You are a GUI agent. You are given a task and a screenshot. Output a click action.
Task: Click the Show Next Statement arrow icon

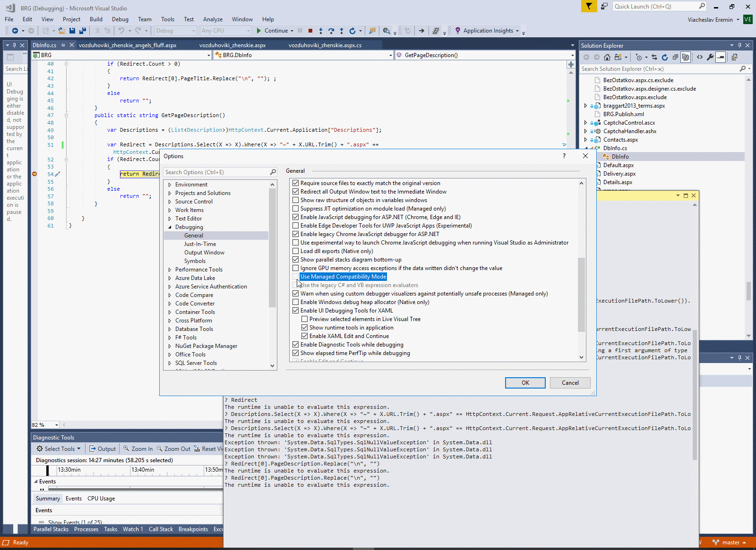click(421, 31)
